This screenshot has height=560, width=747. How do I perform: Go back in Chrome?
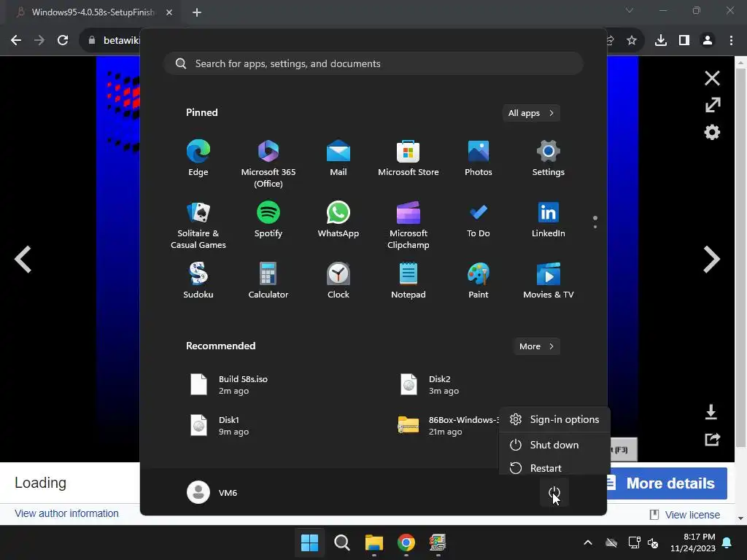16,40
